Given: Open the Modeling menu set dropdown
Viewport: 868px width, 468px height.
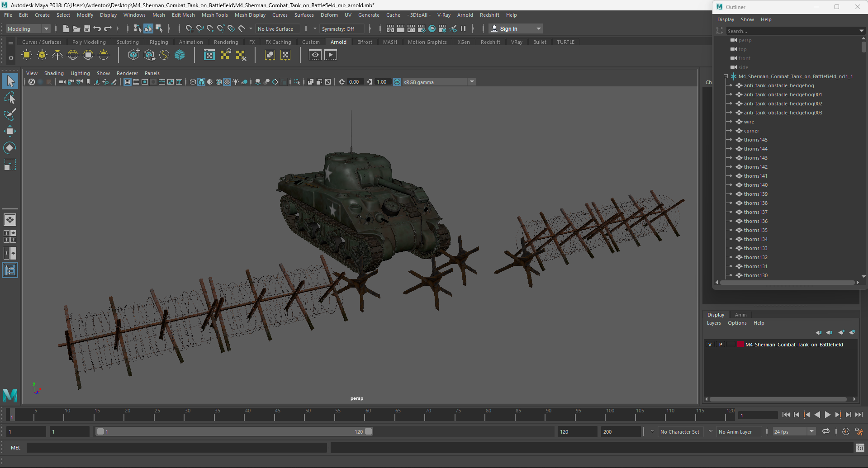Looking at the screenshot, I should 28,28.
